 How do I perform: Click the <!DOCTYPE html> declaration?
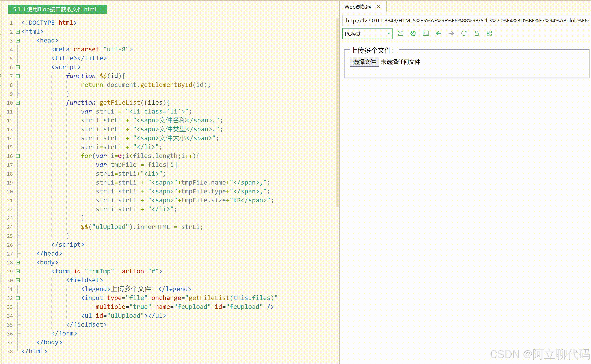(x=49, y=23)
